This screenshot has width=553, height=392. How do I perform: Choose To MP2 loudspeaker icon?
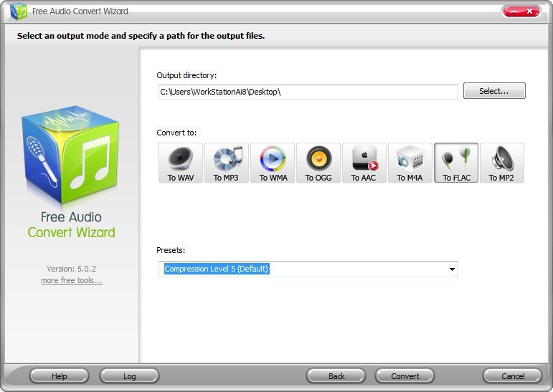point(502,163)
